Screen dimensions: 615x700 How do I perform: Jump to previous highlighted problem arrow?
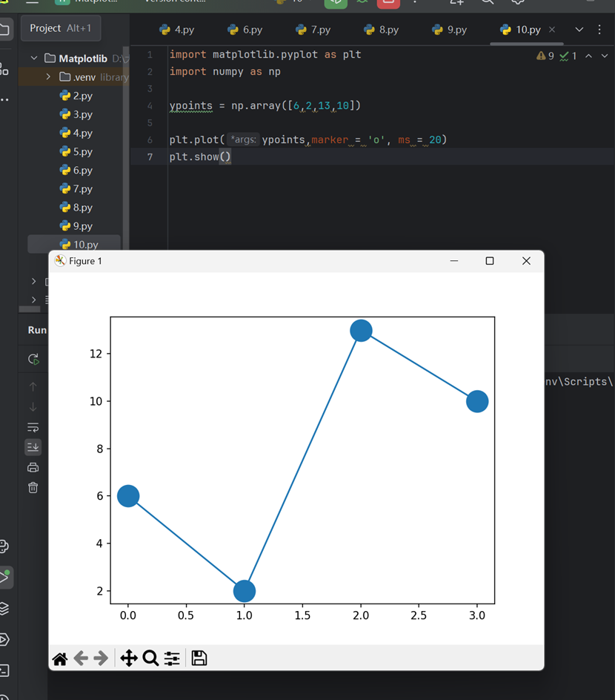pyautogui.click(x=588, y=56)
